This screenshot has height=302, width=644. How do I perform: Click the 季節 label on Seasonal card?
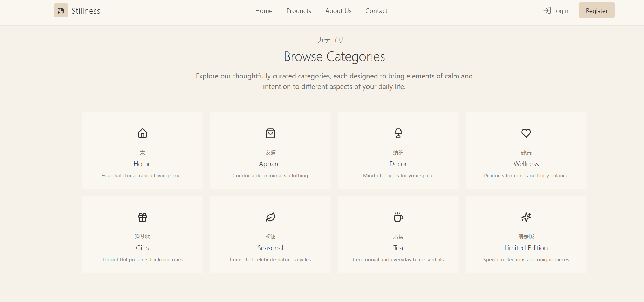[x=270, y=237]
